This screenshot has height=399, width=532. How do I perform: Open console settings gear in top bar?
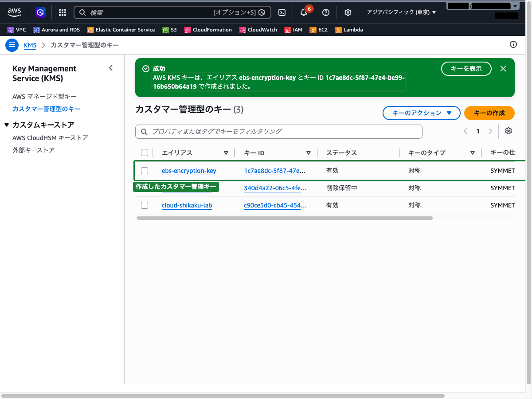[348, 12]
